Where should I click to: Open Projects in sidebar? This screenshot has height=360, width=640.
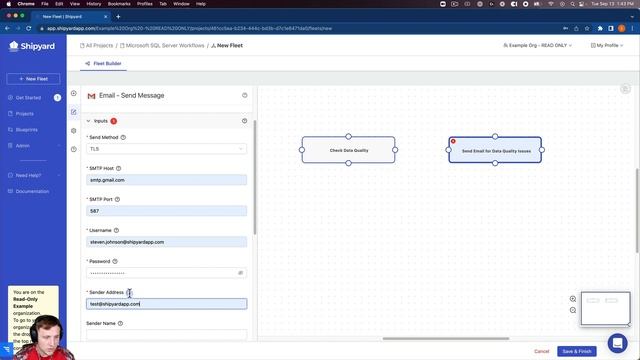click(x=24, y=114)
